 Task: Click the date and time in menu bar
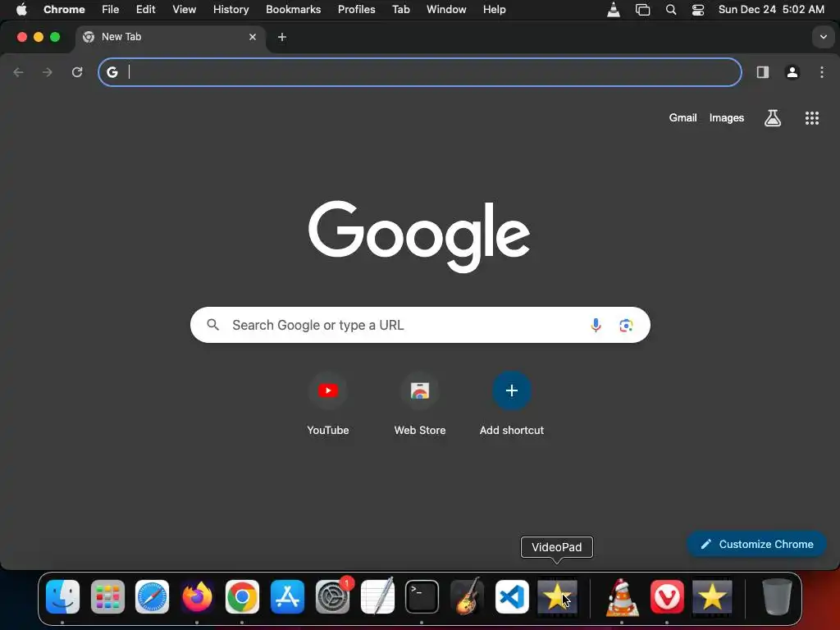[771, 10]
